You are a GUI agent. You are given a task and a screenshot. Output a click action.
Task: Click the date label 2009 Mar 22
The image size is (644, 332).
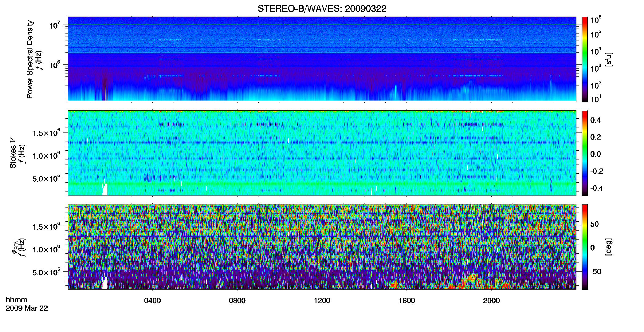click(27, 308)
